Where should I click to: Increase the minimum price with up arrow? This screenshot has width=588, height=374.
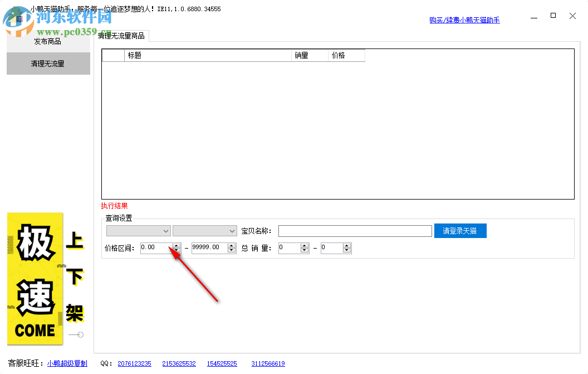click(x=177, y=246)
